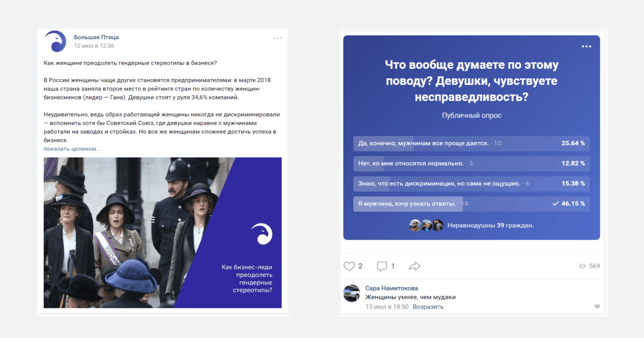Select the poll answer Да, конечно, мужчинам все проще дается
Image resolution: width=644 pixels, height=338 pixels.
point(471,143)
